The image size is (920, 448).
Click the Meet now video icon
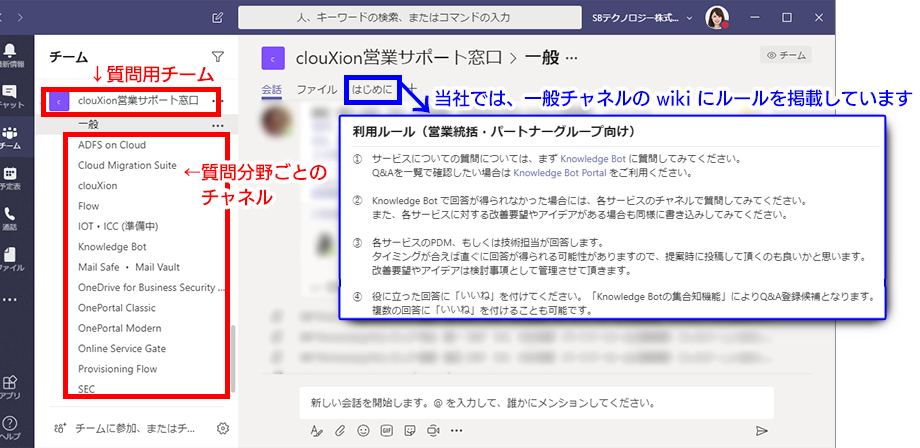coord(434,430)
